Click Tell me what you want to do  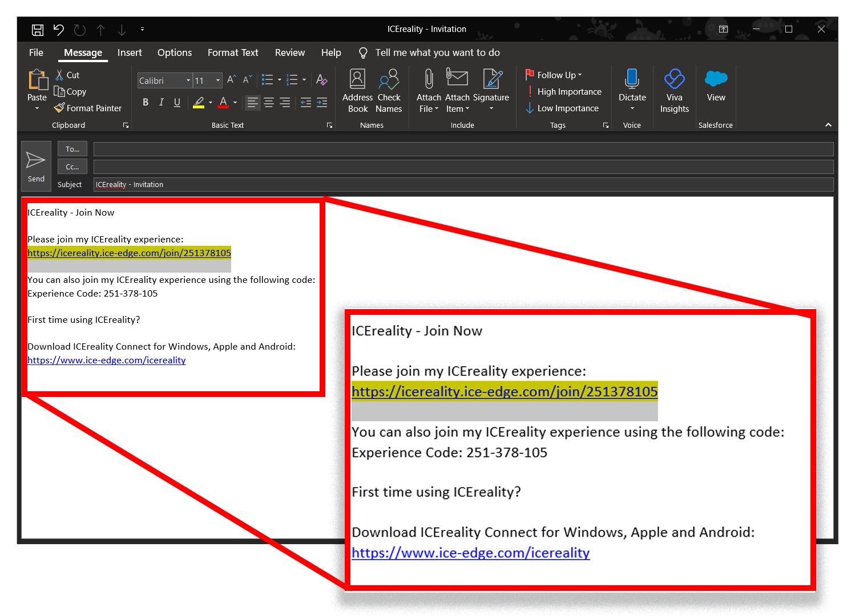coord(429,52)
